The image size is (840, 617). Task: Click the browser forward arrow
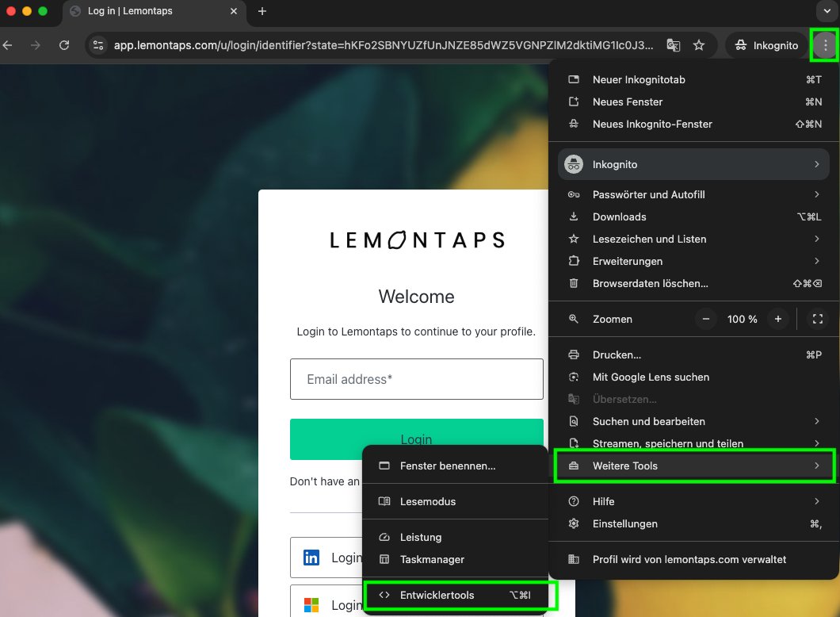tap(36, 45)
